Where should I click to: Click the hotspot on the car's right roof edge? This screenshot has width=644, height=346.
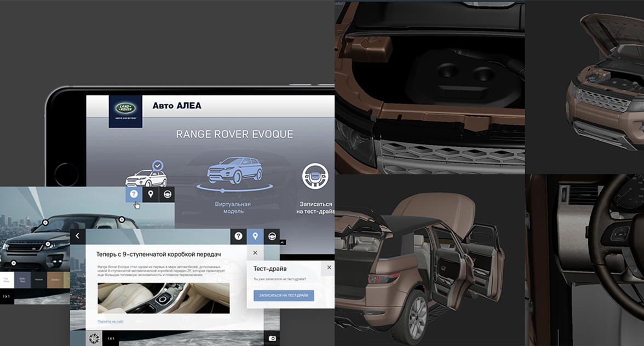click(122, 220)
